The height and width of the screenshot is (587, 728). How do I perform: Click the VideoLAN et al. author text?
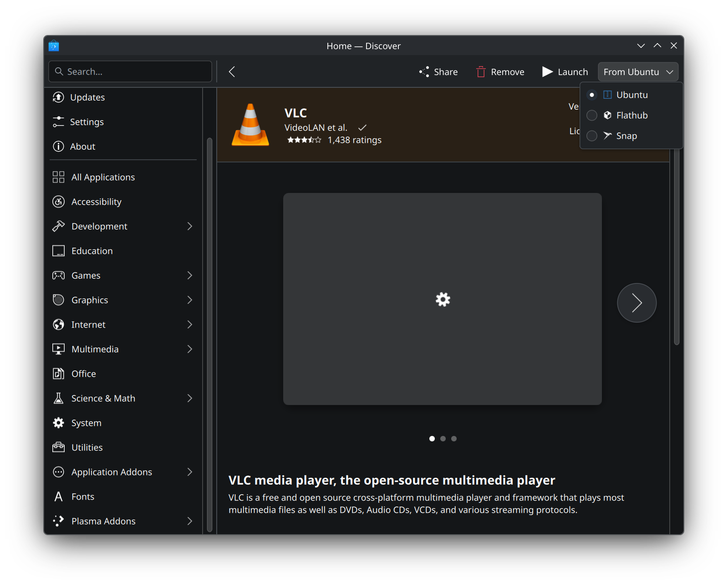316,127
